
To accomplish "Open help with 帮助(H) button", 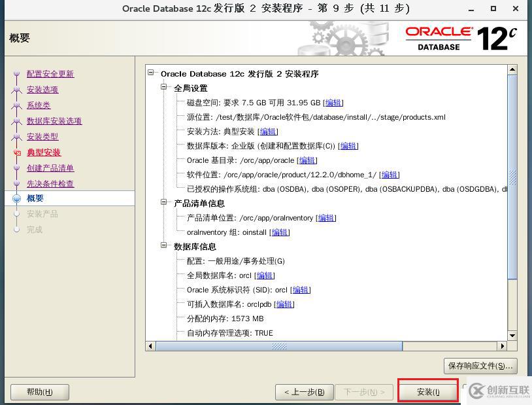I will pyautogui.click(x=40, y=392).
